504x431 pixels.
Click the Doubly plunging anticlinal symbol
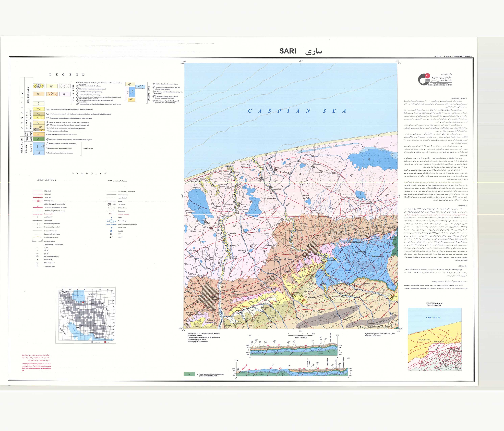click(x=37, y=224)
